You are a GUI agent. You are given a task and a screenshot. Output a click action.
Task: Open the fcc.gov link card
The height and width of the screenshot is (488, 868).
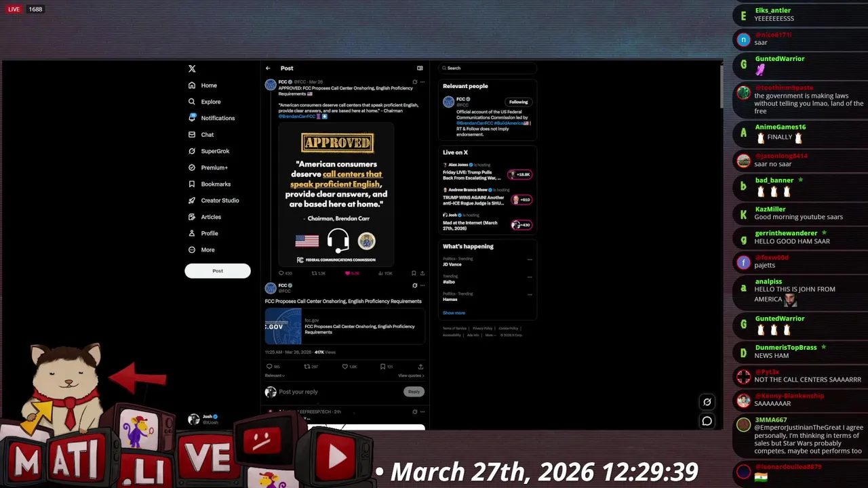tap(345, 327)
